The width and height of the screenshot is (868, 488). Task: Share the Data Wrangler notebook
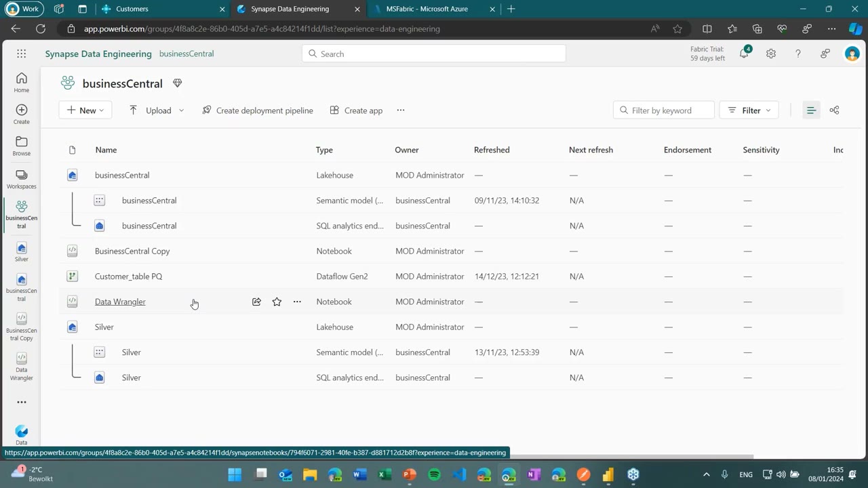coord(256,302)
